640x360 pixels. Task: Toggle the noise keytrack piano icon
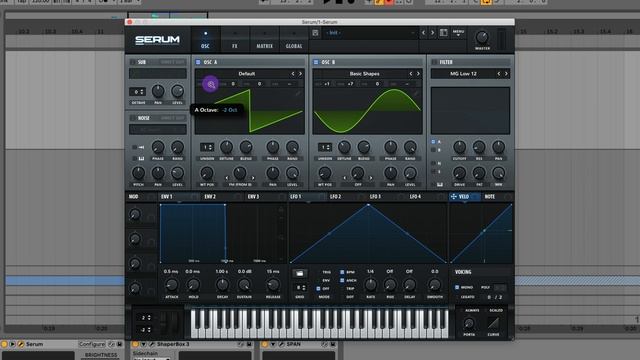141,158
